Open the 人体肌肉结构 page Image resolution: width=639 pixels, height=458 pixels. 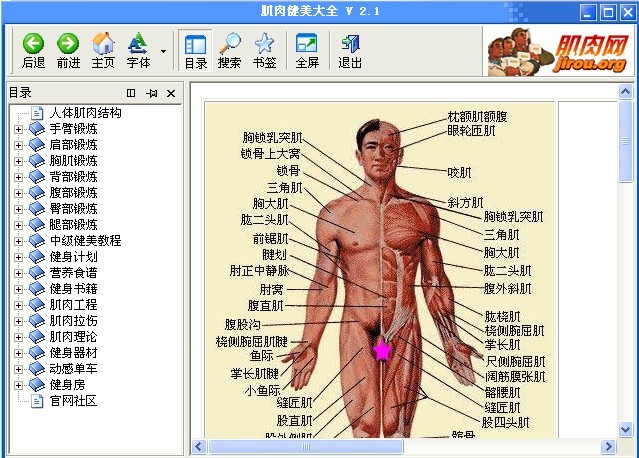tap(85, 112)
